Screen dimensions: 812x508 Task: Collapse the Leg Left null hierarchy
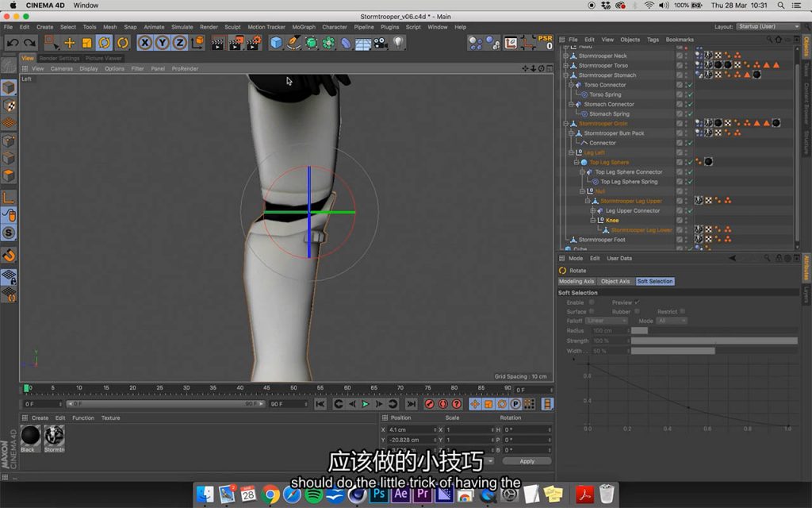[x=571, y=153]
